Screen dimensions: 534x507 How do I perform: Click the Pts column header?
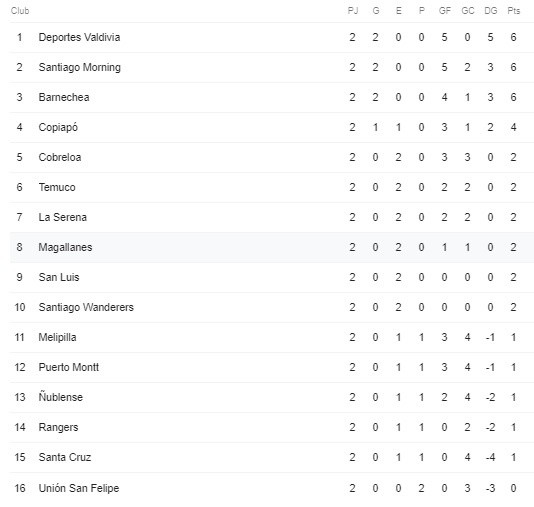[x=514, y=11]
